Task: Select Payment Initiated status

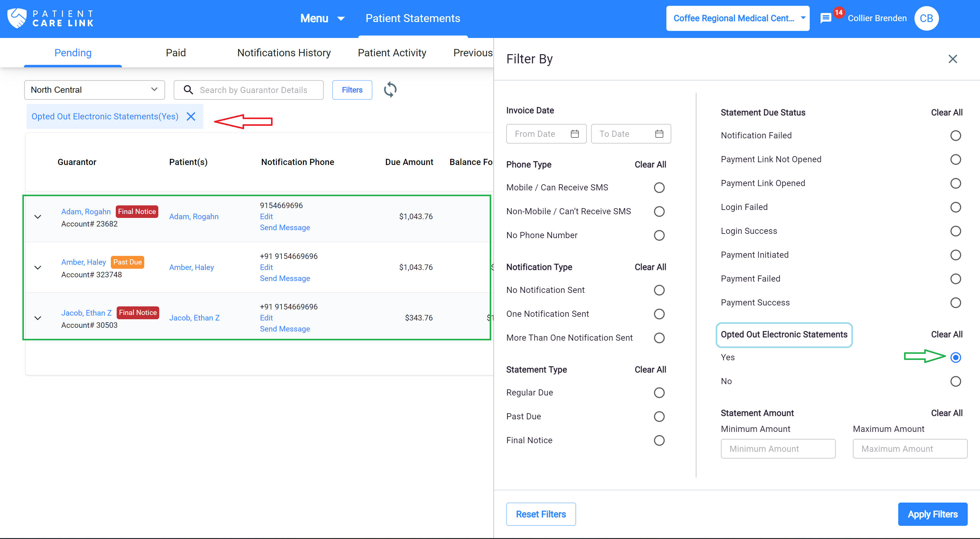Action: (955, 255)
